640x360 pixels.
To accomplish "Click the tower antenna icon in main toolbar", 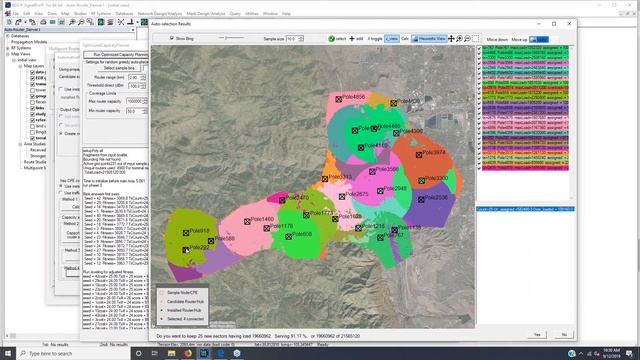I will click(131, 22).
